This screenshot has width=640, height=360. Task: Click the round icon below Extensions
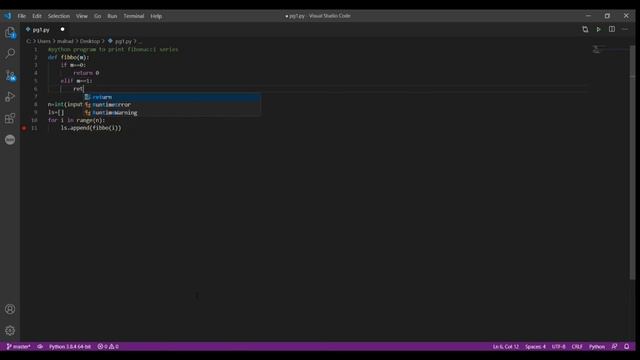pos(10,140)
